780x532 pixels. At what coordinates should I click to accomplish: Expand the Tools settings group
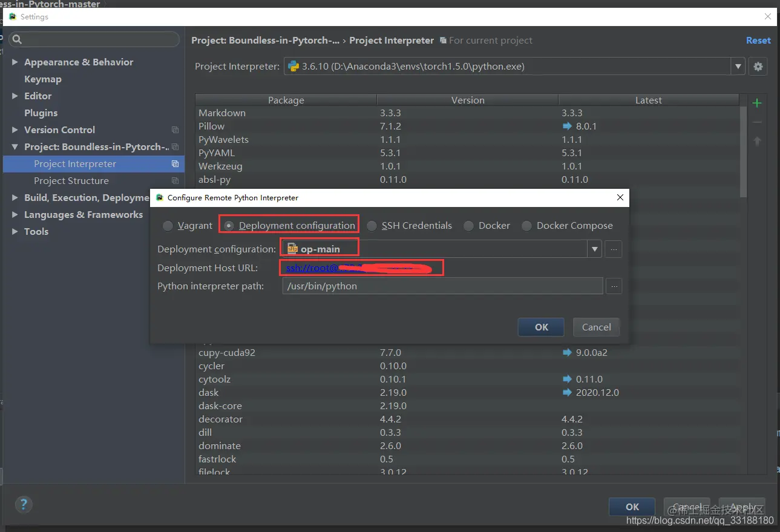click(15, 231)
